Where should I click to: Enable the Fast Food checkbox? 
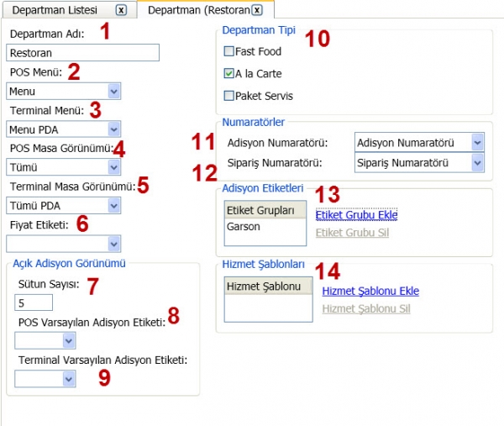point(228,51)
